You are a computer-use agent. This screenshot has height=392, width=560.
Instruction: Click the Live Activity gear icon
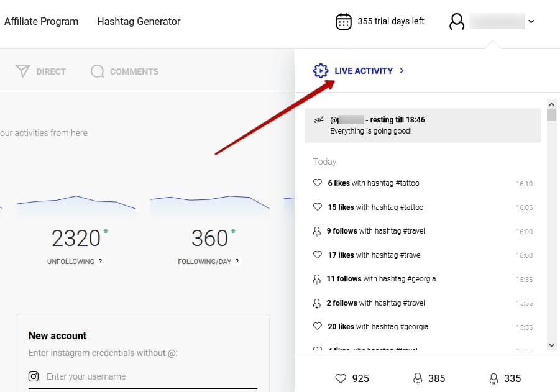pos(321,71)
